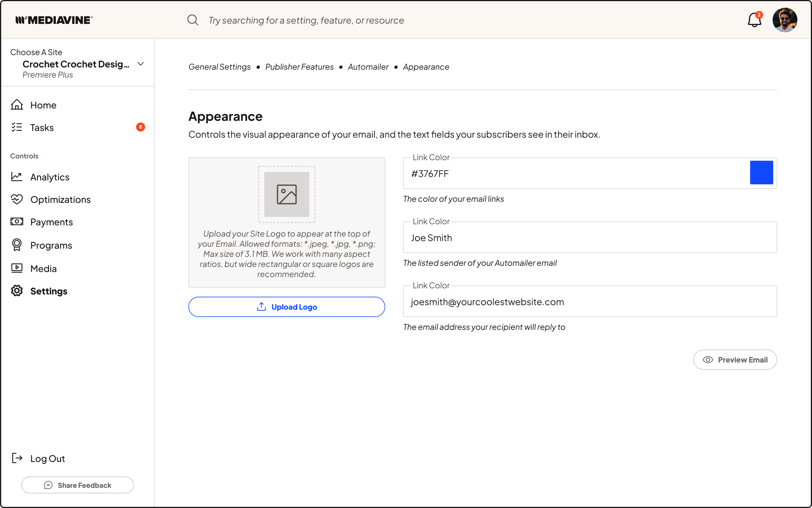This screenshot has height=508, width=812.
Task: Select Settings in the sidebar
Action: (x=49, y=291)
